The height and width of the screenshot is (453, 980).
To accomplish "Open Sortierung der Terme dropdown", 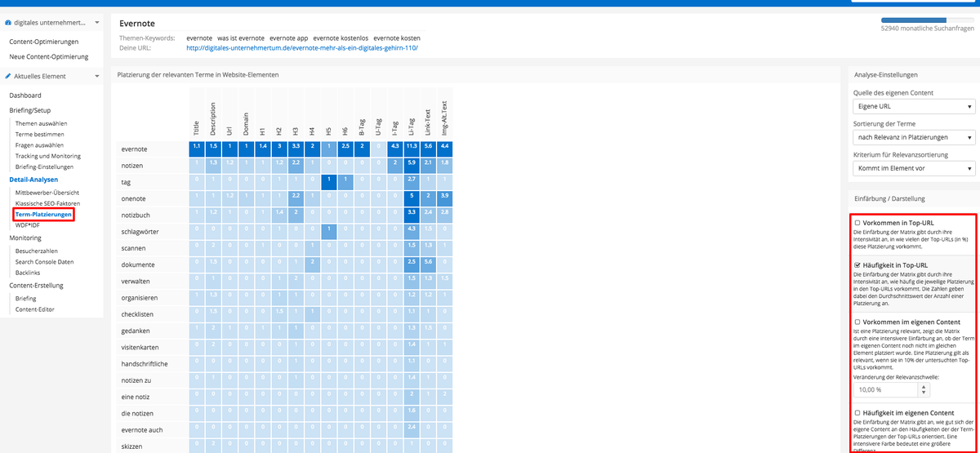I will click(914, 137).
